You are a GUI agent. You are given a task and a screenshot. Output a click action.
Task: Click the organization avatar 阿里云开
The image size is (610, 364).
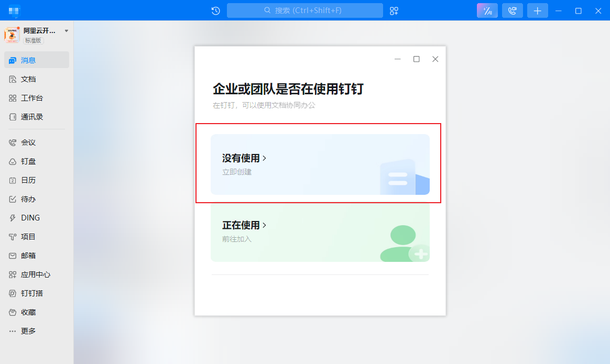click(x=12, y=35)
